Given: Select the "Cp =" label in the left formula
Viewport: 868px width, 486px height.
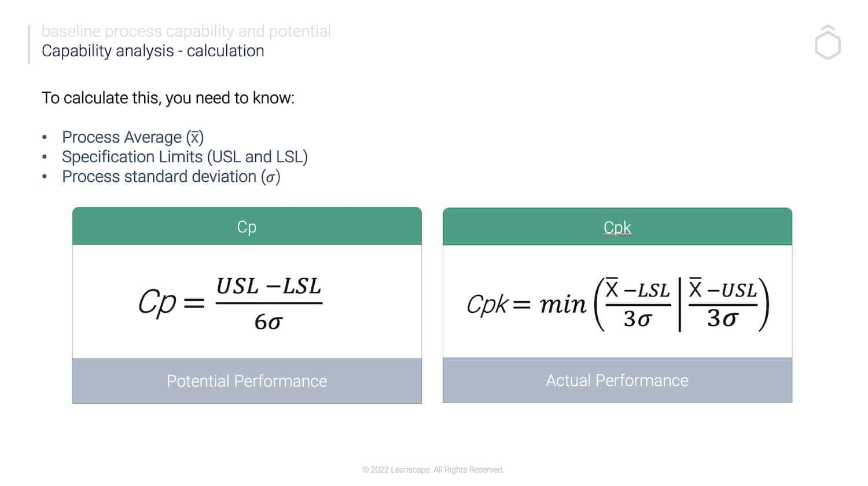Looking at the screenshot, I should coord(171,302).
